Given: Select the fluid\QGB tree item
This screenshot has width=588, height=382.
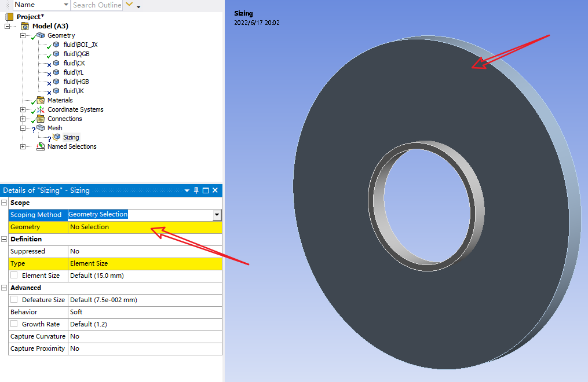Looking at the screenshot, I should tap(76, 54).
